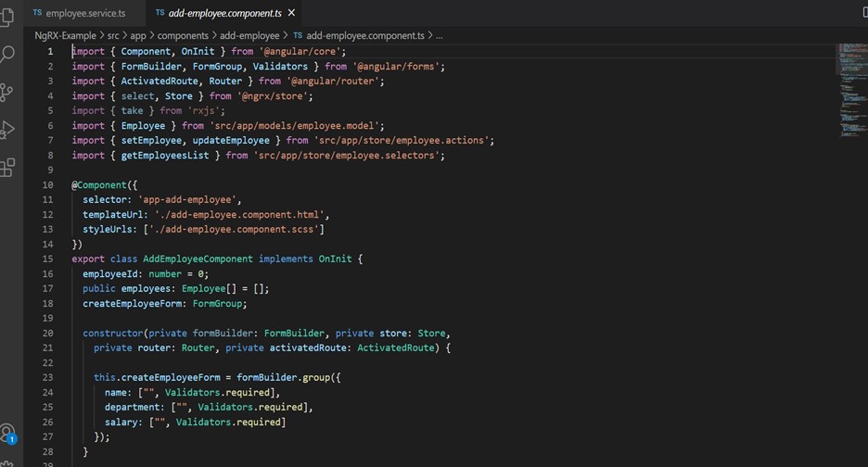Expand the add-employee.component.ts file breadcrumb

click(x=364, y=35)
